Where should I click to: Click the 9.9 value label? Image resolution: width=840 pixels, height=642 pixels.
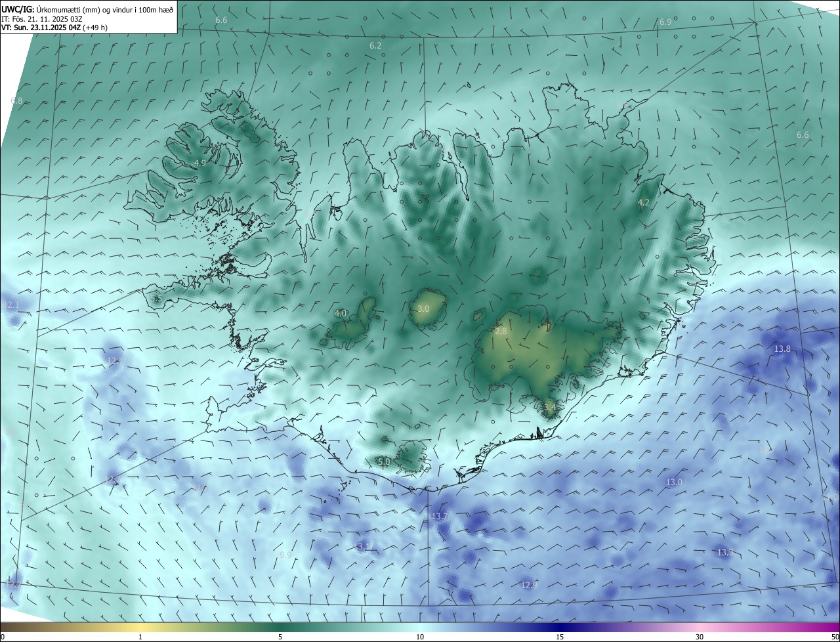285,555
